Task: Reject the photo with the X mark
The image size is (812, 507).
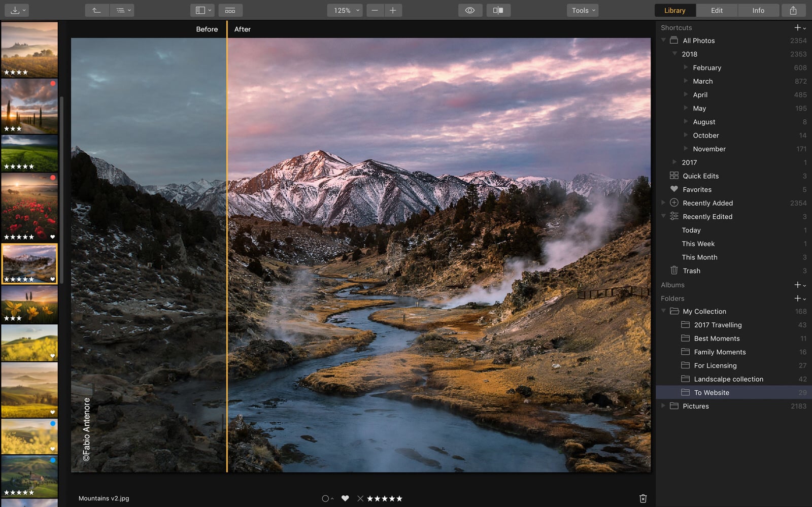Action: (x=360, y=498)
